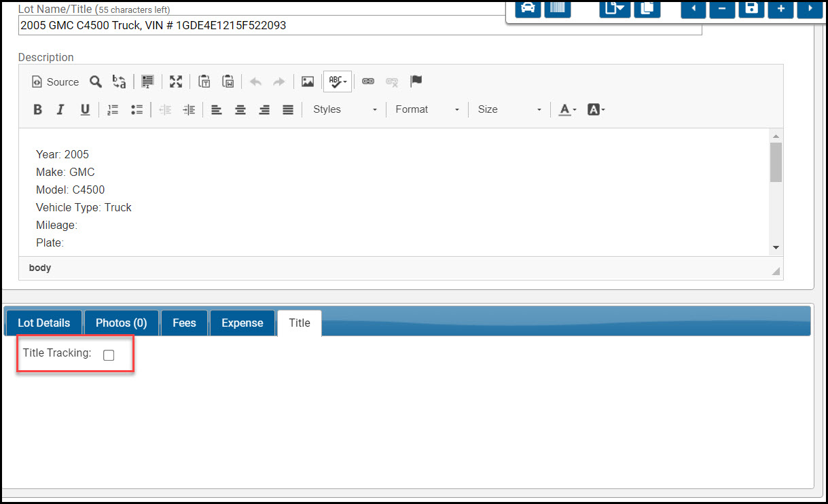The image size is (828, 504).
Task: Click the Source view button
Action: pyautogui.click(x=55, y=82)
